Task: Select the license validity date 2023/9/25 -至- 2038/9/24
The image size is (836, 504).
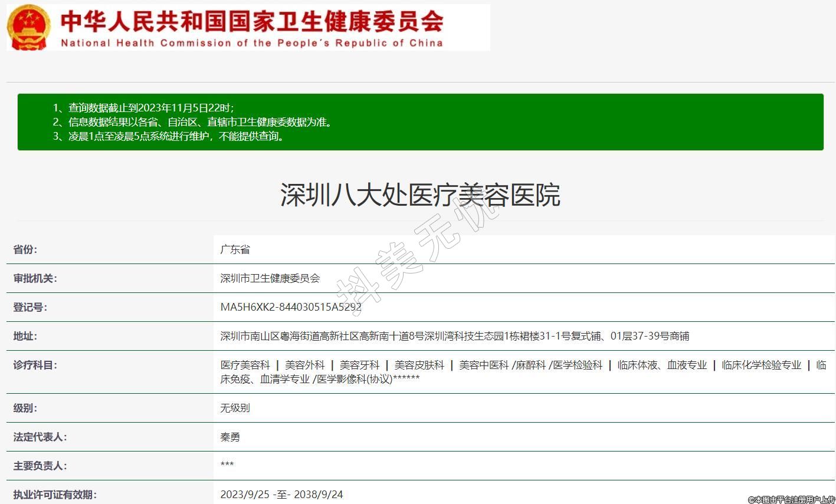Action: tap(281, 494)
